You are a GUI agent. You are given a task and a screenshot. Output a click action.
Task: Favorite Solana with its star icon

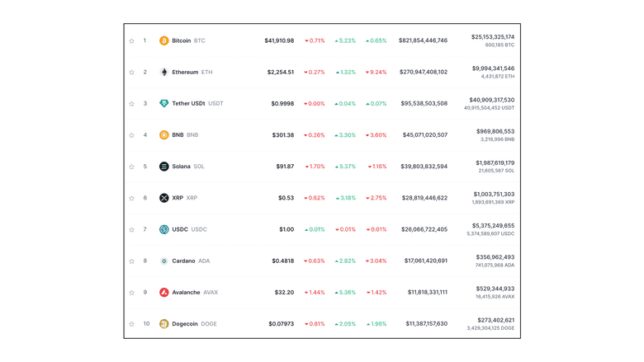tap(131, 167)
